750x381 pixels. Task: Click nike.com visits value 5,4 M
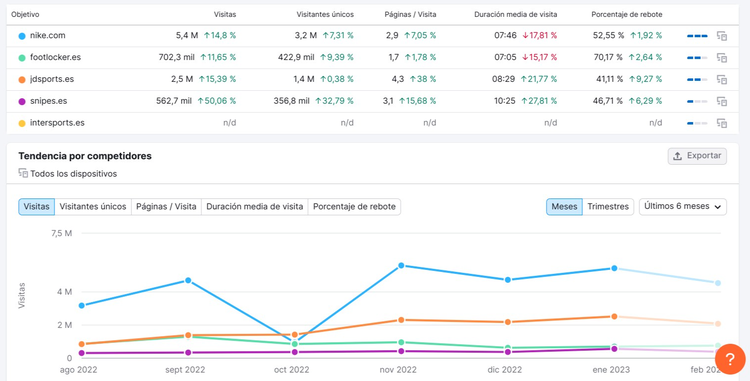pos(187,35)
